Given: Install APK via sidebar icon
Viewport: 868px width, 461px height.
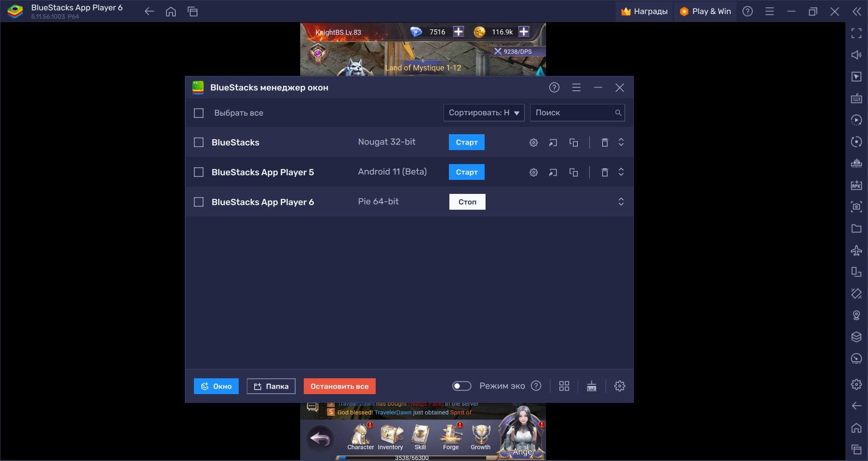Looking at the screenshot, I should (x=856, y=185).
